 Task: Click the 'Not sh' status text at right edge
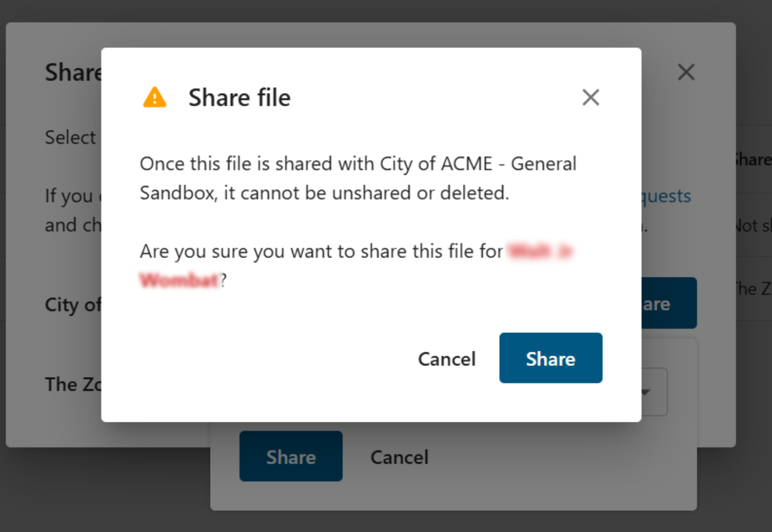click(x=754, y=226)
